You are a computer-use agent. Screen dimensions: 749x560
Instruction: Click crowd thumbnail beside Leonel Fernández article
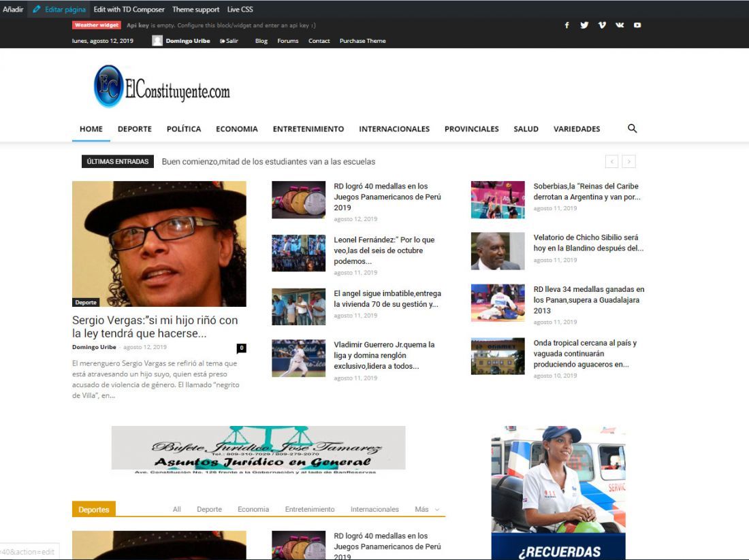tap(298, 253)
